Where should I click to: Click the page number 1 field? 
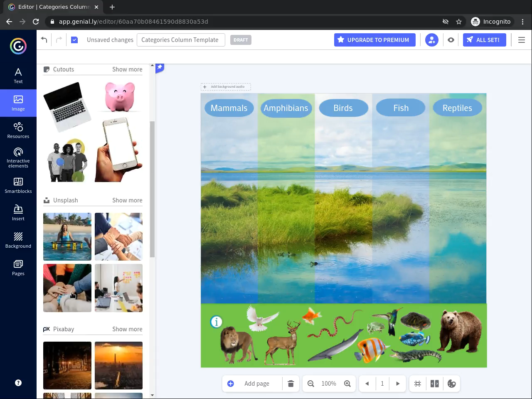coord(382,384)
